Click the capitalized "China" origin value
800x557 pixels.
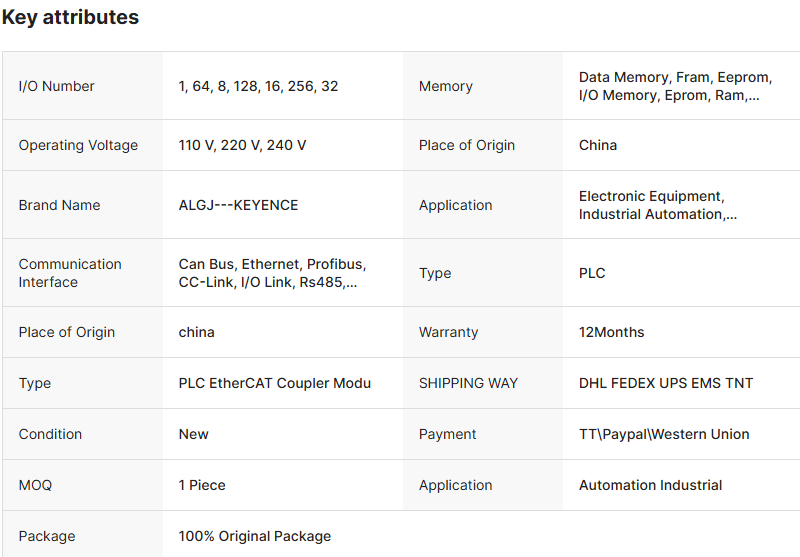point(598,145)
